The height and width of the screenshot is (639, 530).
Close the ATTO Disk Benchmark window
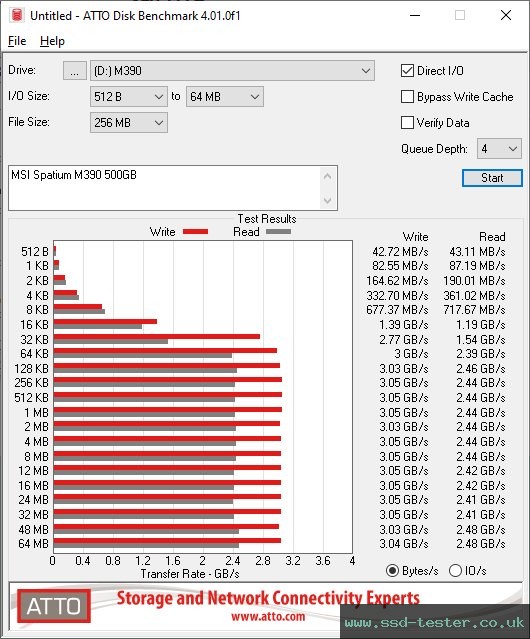506,15
